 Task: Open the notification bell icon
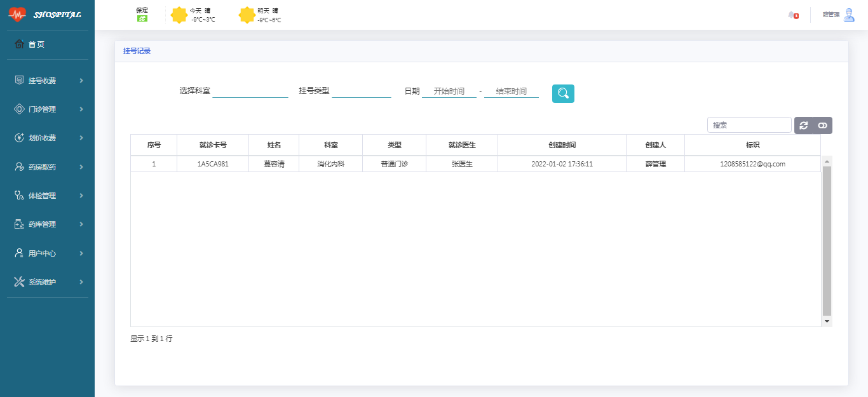tap(792, 15)
